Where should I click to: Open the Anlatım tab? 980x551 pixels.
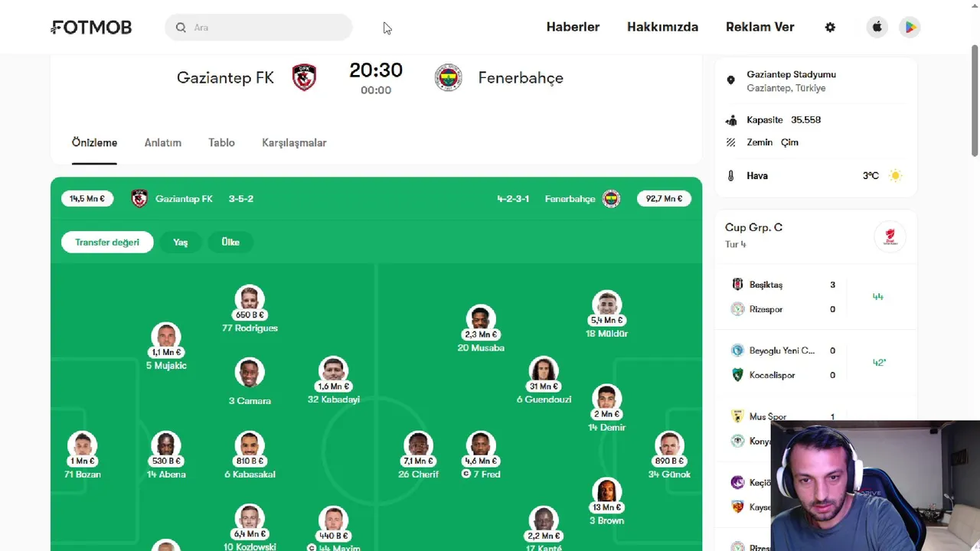pyautogui.click(x=163, y=143)
